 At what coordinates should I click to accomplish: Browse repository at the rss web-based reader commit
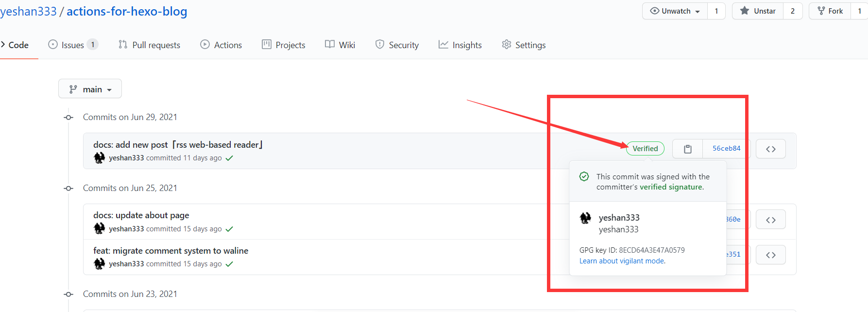771,149
